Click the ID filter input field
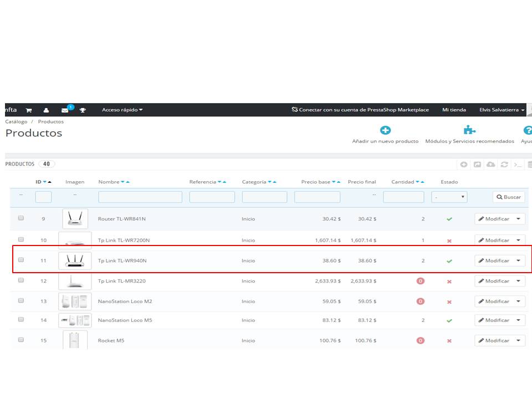 [43, 197]
